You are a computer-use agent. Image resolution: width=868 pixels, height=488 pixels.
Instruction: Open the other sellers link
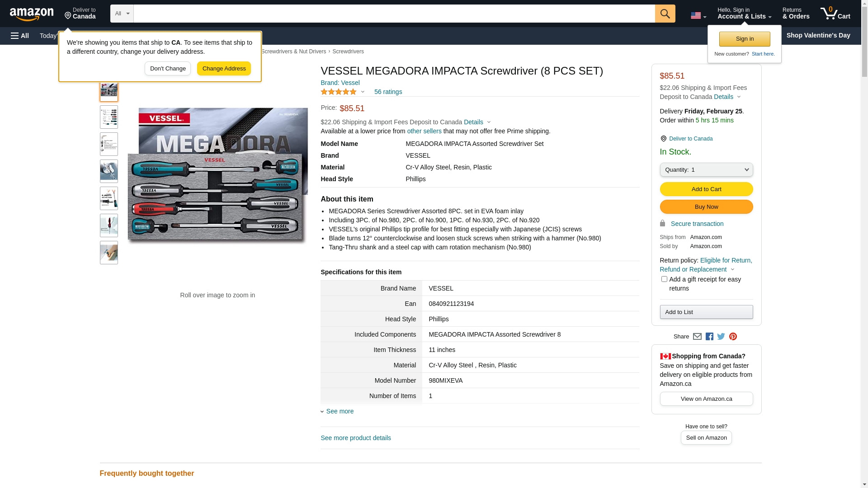click(424, 131)
